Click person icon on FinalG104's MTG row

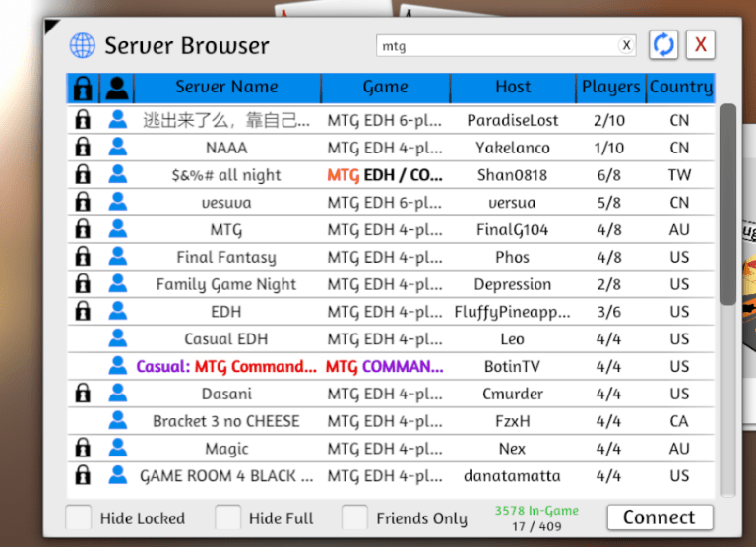point(118,229)
